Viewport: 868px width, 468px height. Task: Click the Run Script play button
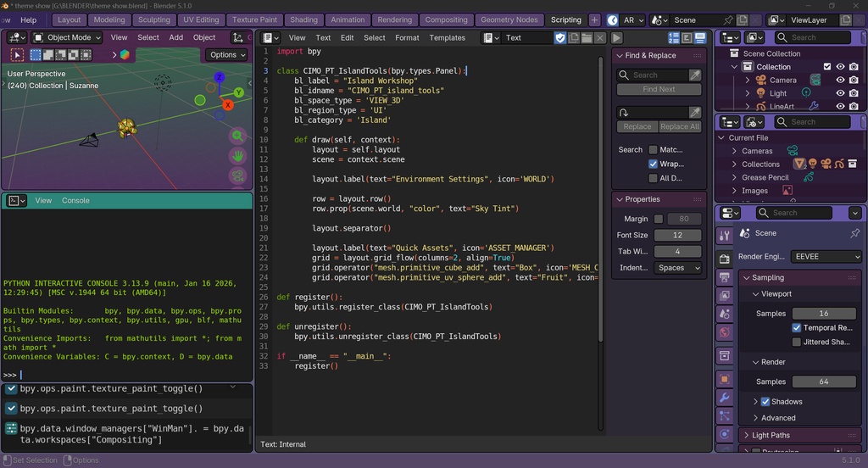(x=616, y=37)
